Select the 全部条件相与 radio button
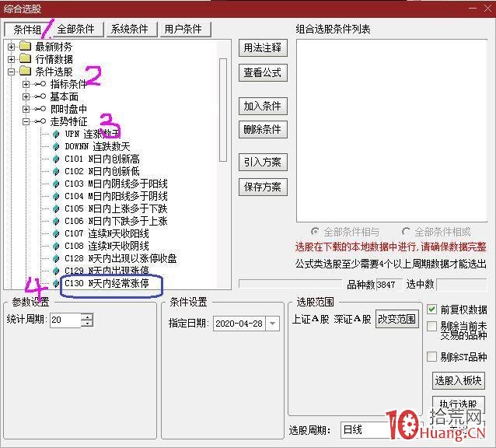The width and height of the screenshot is (496, 448). [x=315, y=232]
